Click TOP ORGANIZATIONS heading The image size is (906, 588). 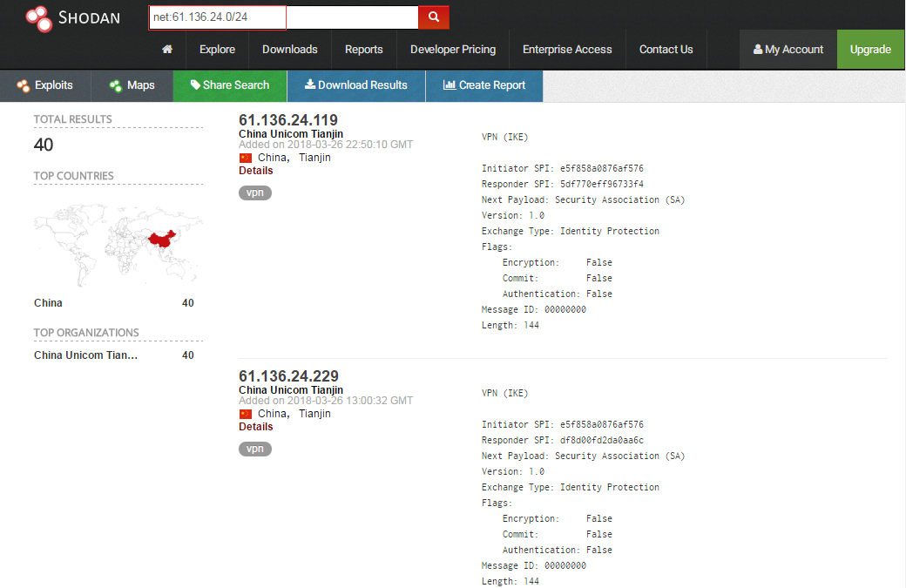click(86, 333)
